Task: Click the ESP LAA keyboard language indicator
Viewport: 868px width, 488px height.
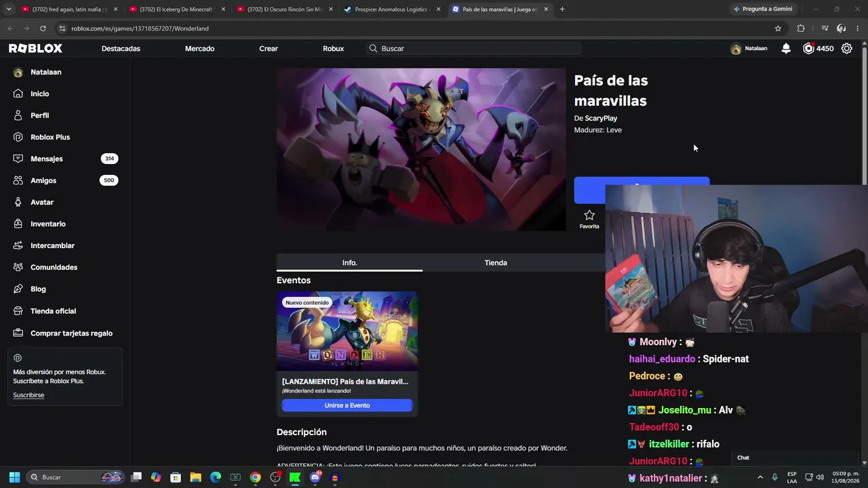Action: pyautogui.click(x=792, y=477)
